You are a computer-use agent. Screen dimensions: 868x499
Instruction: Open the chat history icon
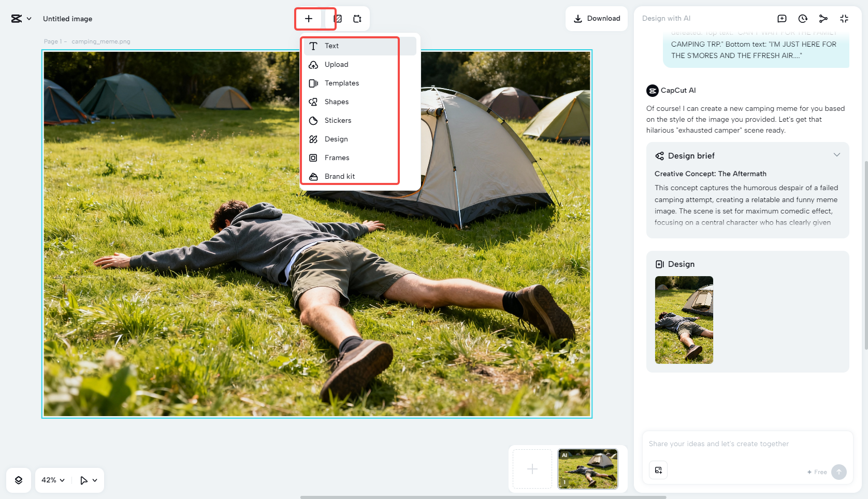802,18
